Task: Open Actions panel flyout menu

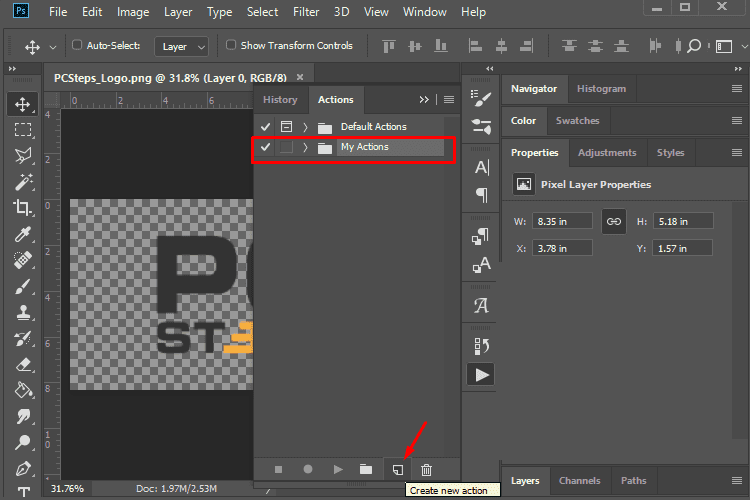Action: tap(449, 100)
